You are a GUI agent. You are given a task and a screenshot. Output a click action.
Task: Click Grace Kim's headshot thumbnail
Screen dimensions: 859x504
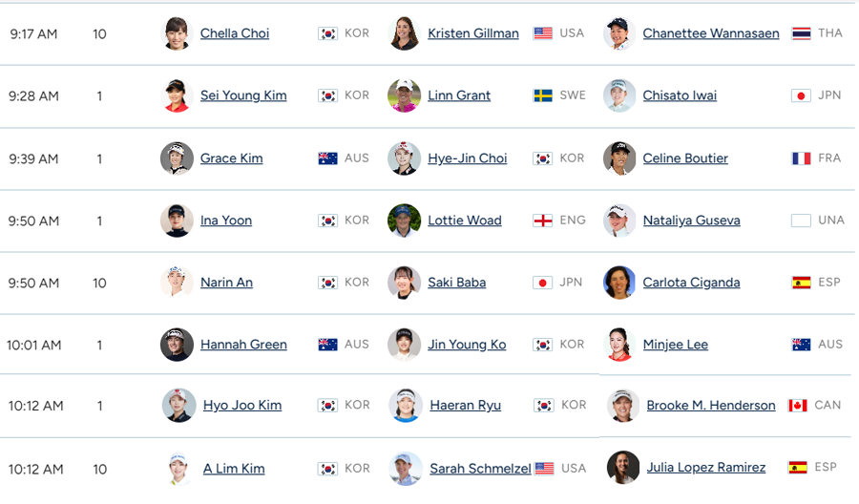tap(178, 158)
